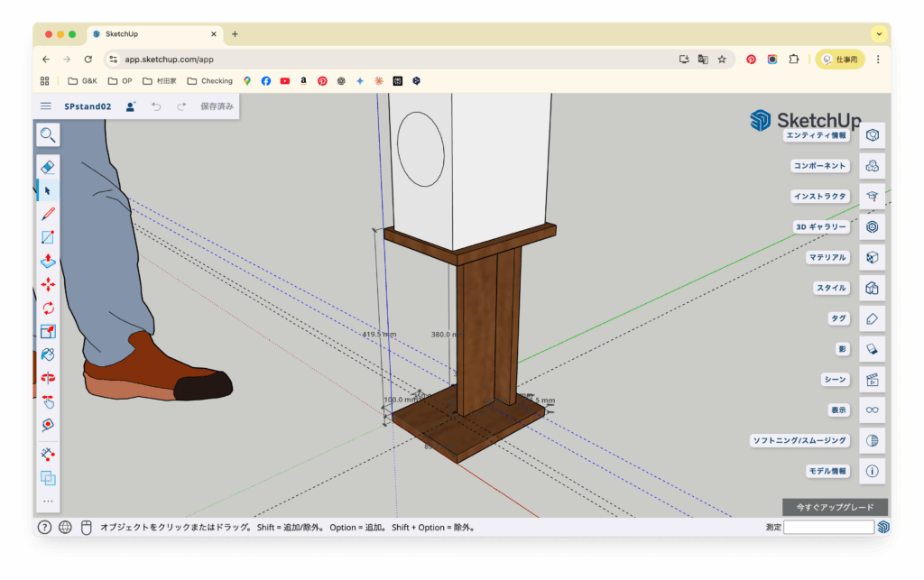Viewport: 924px width, 580px height.
Task: Open the hamburger menu beside SPstand02
Action: point(46,106)
